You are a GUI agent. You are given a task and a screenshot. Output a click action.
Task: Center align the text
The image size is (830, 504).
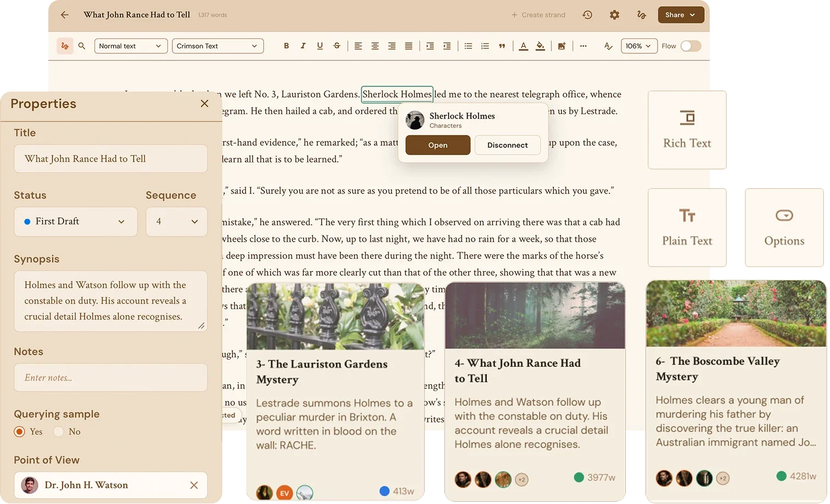[x=375, y=46]
